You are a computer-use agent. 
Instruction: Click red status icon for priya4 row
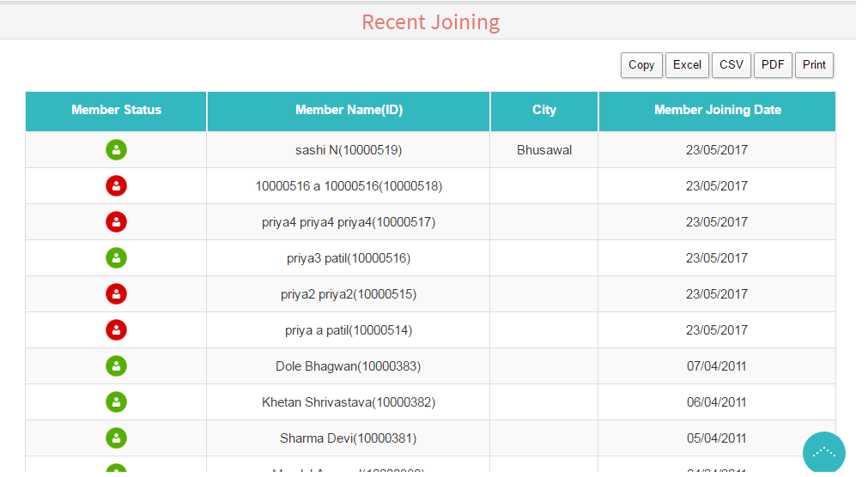(x=117, y=222)
